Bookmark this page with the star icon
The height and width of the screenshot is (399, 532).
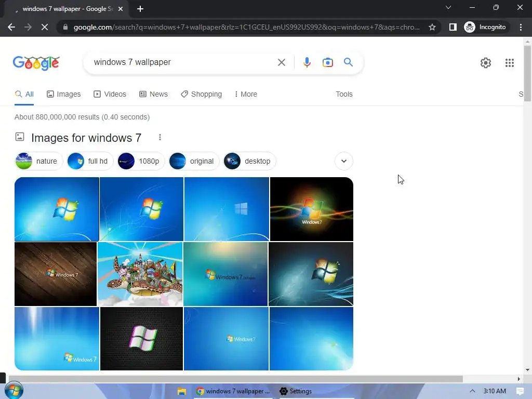coord(432,27)
